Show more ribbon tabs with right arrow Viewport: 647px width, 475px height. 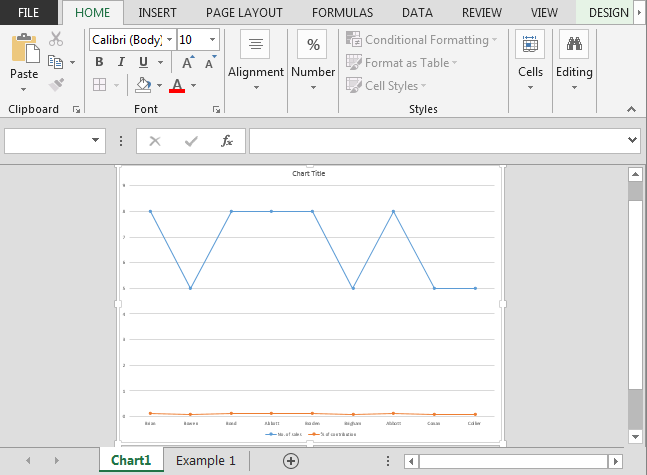point(640,13)
